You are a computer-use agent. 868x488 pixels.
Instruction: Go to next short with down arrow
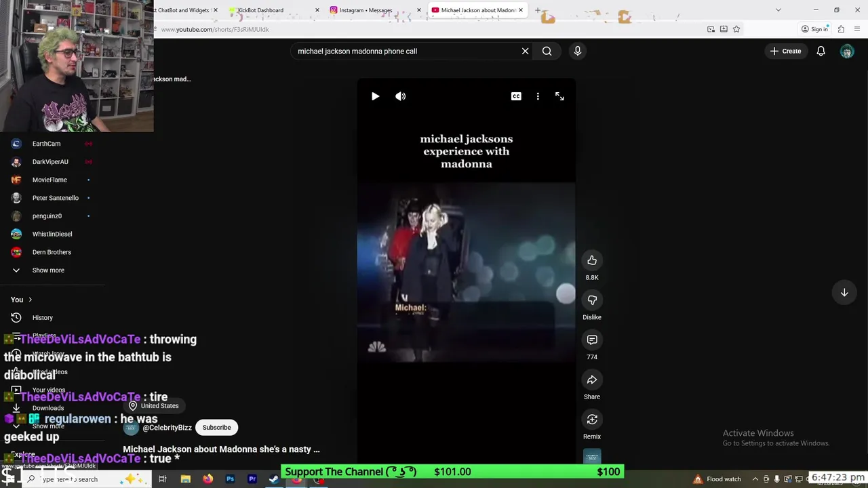[x=844, y=292]
